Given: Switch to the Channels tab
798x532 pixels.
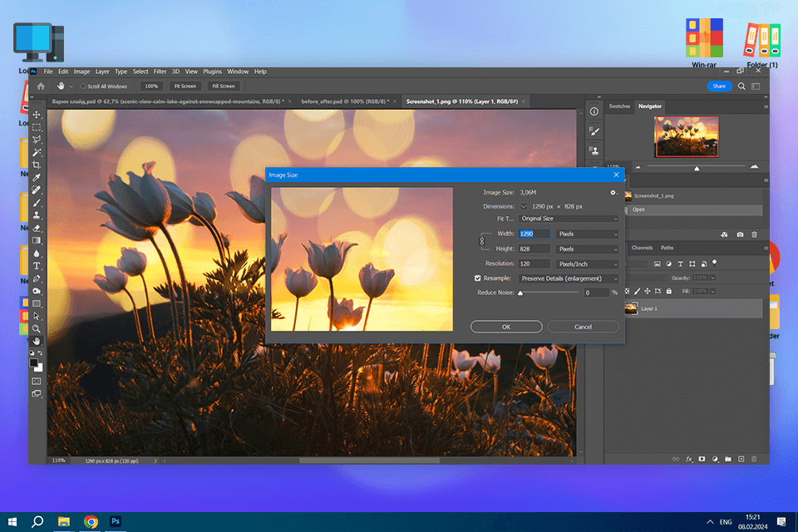Looking at the screenshot, I should coord(642,248).
